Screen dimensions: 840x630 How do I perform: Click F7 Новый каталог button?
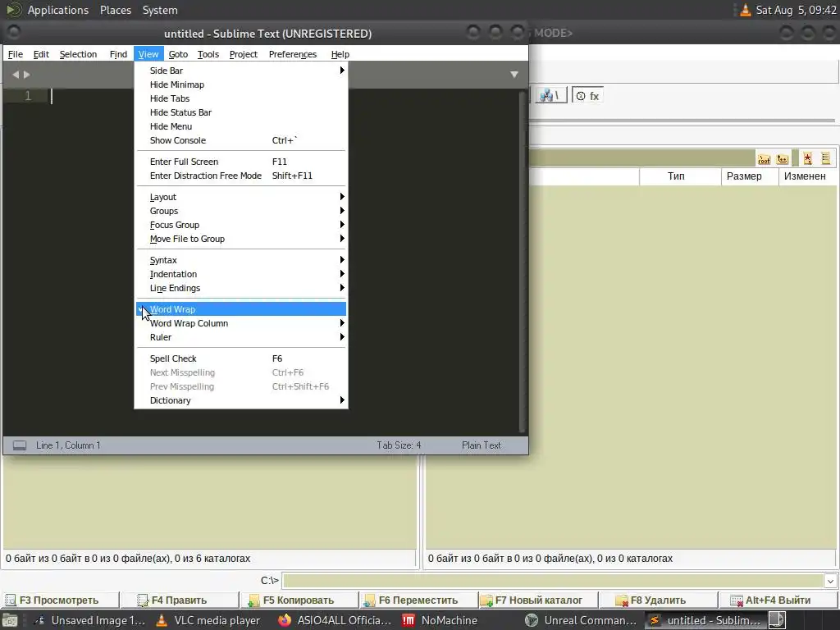point(538,600)
